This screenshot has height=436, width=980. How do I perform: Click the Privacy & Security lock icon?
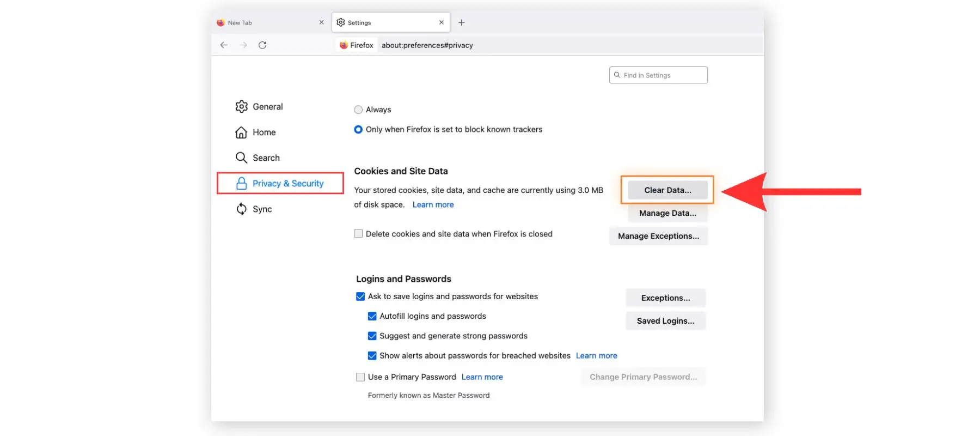241,184
